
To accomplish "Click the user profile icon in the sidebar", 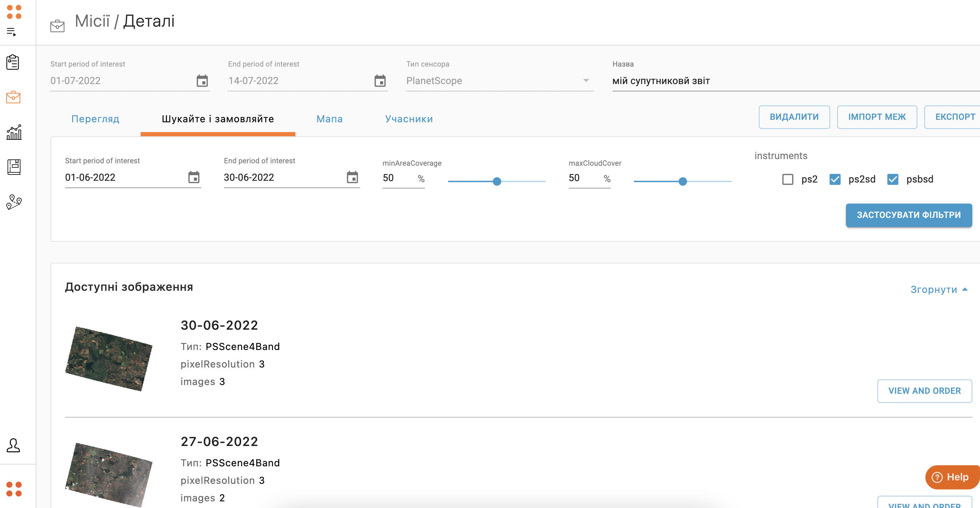I will [13, 445].
